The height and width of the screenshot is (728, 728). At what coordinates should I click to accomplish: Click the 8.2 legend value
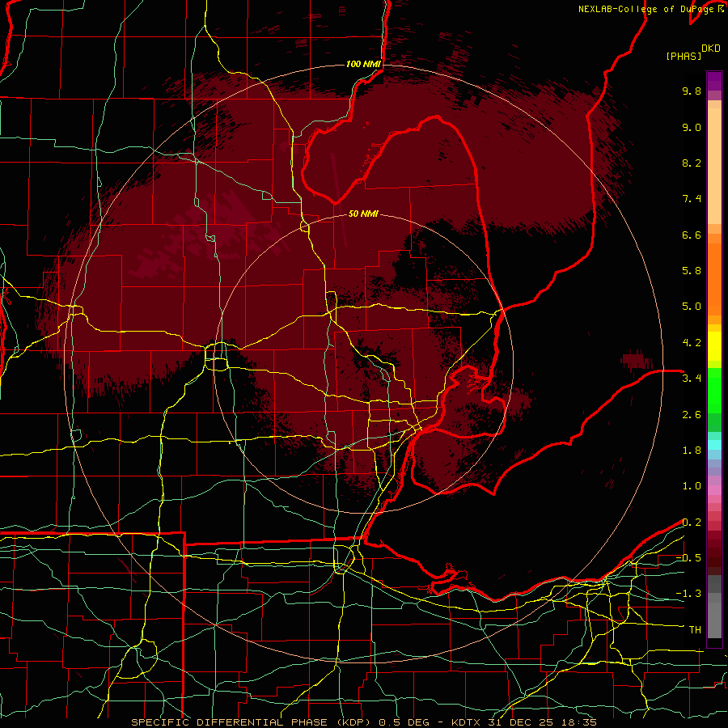pos(692,163)
